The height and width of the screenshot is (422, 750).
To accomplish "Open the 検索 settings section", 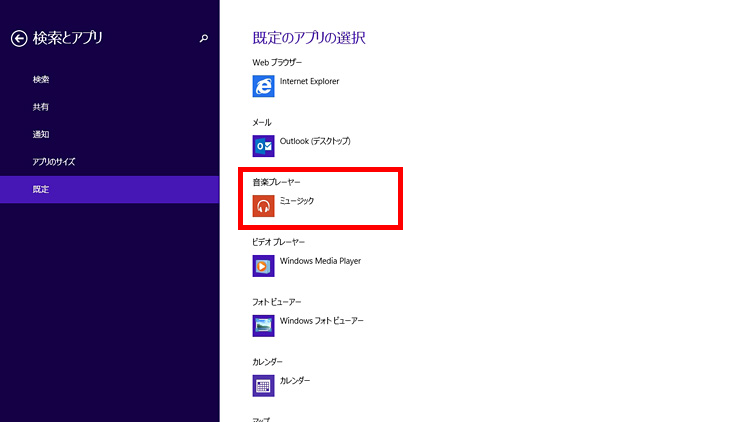I will pyautogui.click(x=41, y=79).
